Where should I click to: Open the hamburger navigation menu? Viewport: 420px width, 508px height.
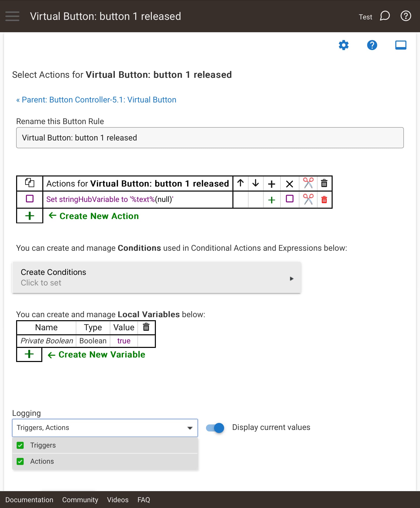click(x=12, y=16)
